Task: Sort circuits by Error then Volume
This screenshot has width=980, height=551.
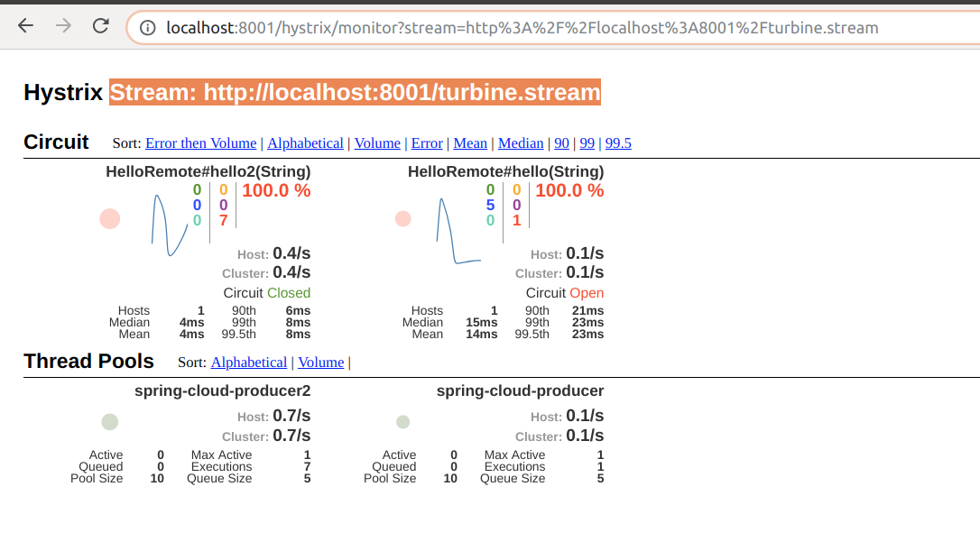Action: click(x=200, y=143)
